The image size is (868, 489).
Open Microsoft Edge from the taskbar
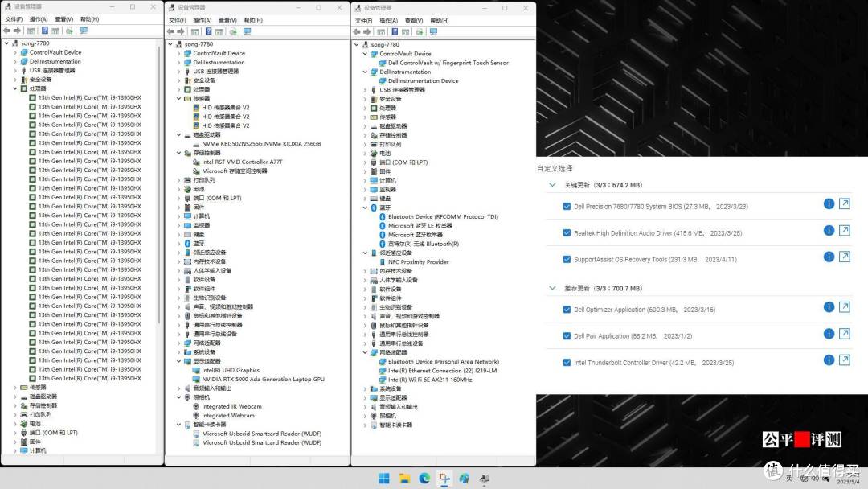coord(424,477)
